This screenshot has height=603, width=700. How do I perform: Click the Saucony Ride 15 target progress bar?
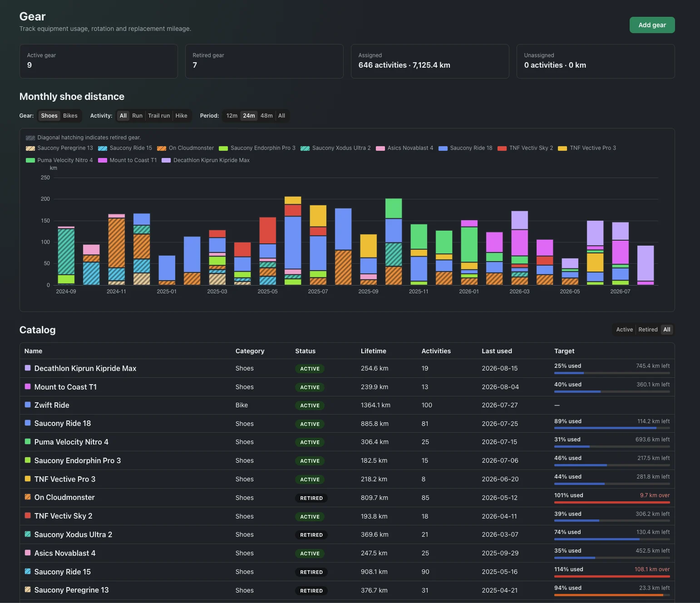pos(612,576)
